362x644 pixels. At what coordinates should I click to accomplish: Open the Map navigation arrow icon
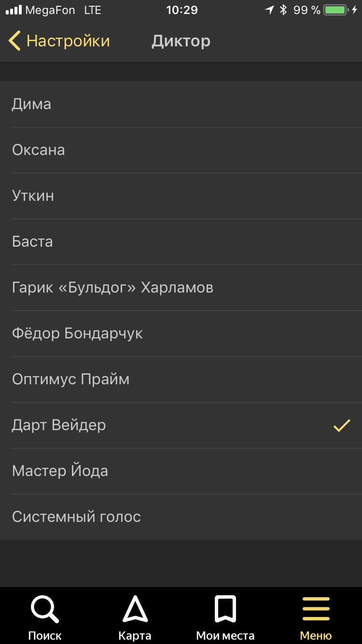point(135,609)
